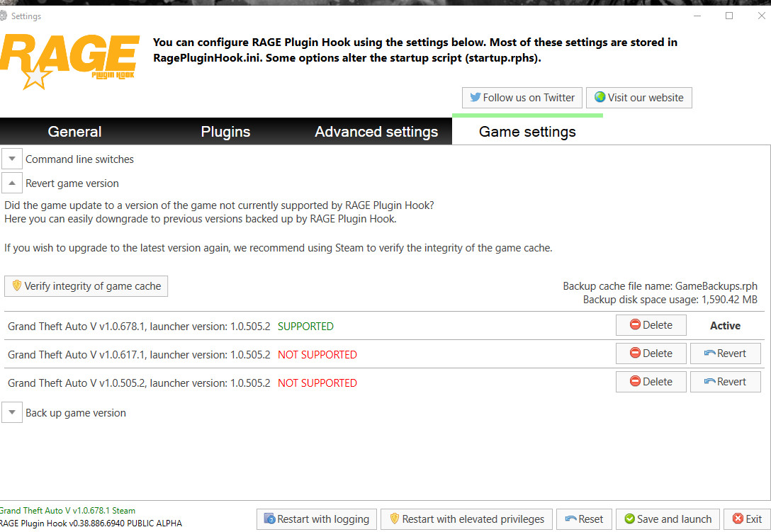Click the Reset button
The height and width of the screenshot is (532, 771).
(584, 519)
